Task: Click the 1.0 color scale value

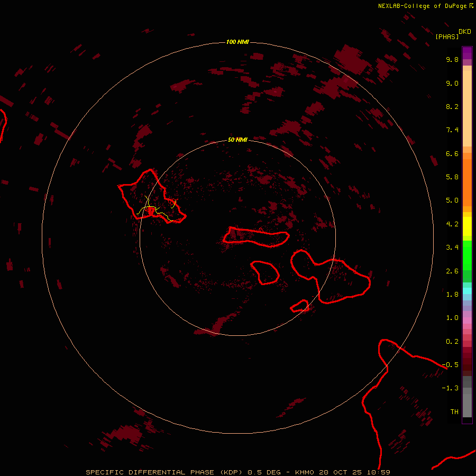Action: (452, 318)
